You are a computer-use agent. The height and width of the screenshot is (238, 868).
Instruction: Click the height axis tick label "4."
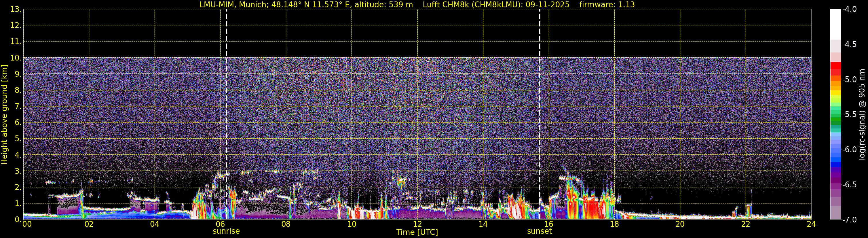click(18, 155)
